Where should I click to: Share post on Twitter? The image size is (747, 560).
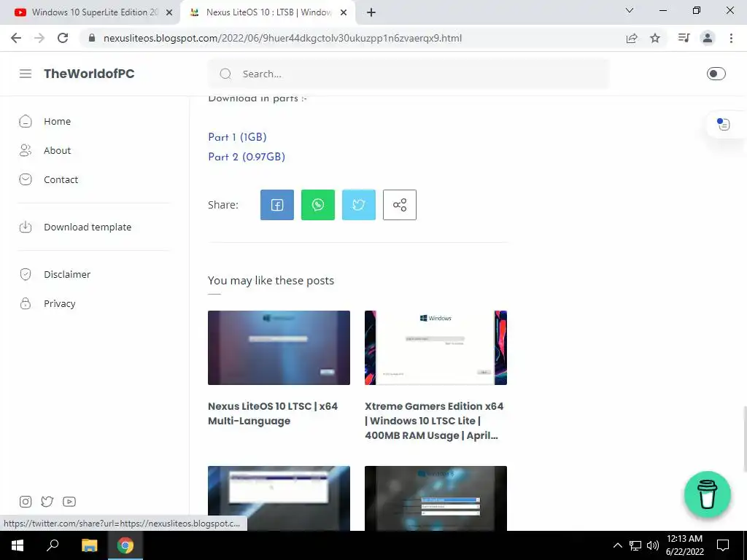[x=359, y=205]
